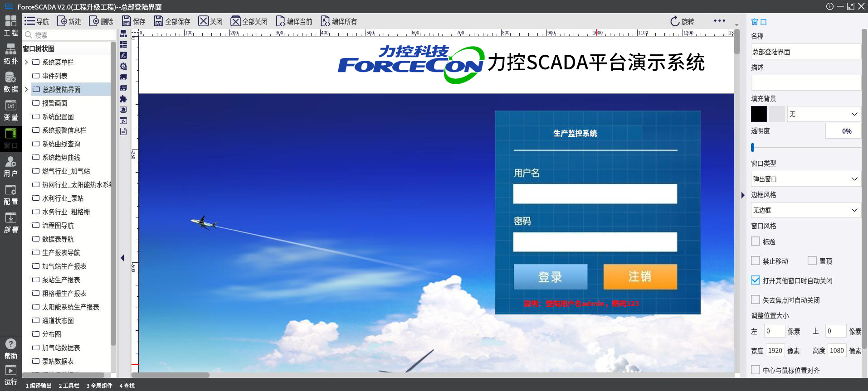Click the first picture icon in vertical toolbar

(123, 77)
